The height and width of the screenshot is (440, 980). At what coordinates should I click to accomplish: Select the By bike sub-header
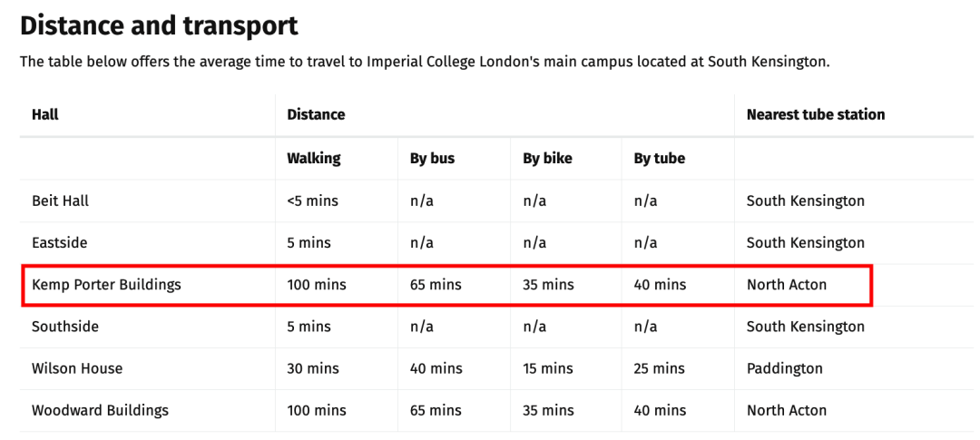pos(547,159)
